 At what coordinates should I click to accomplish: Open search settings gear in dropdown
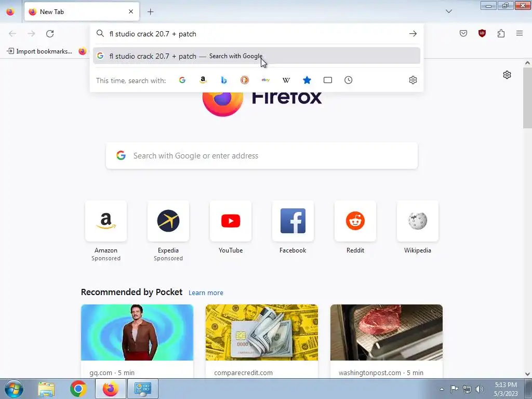click(x=413, y=80)
